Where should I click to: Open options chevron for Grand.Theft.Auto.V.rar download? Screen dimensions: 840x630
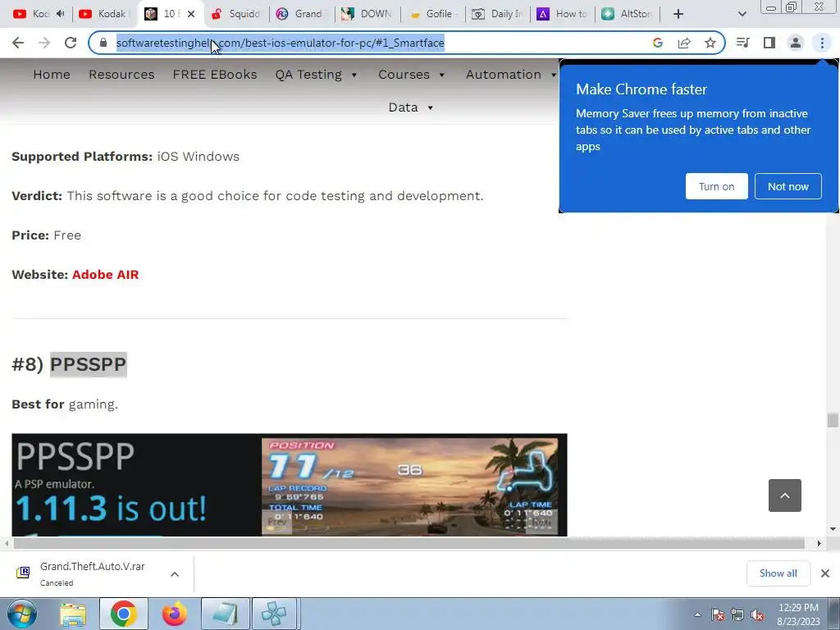click(x=175, y=573)
